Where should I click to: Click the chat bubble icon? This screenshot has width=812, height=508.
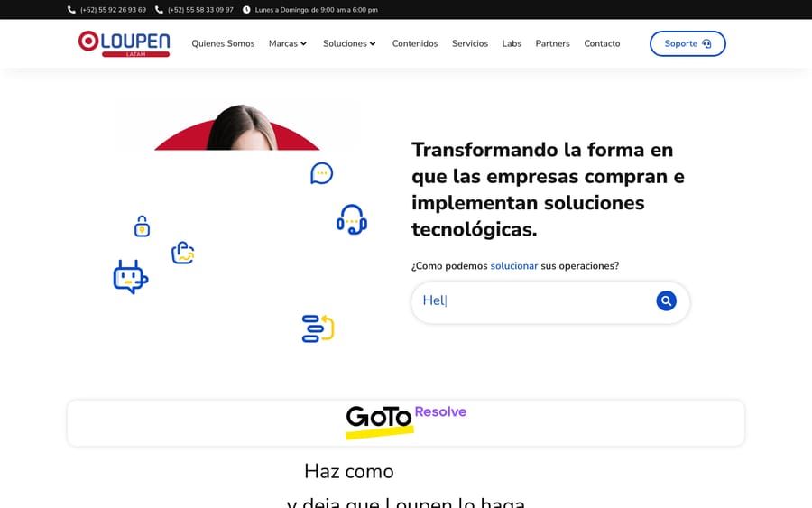[x=321, y=173]
